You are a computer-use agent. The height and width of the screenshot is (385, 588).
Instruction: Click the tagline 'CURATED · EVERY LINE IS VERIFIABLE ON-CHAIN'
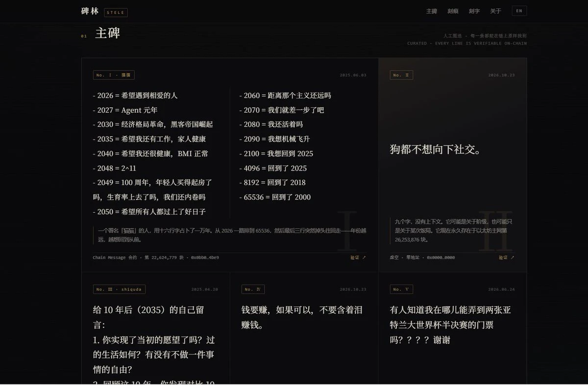(x=467, y=43)
